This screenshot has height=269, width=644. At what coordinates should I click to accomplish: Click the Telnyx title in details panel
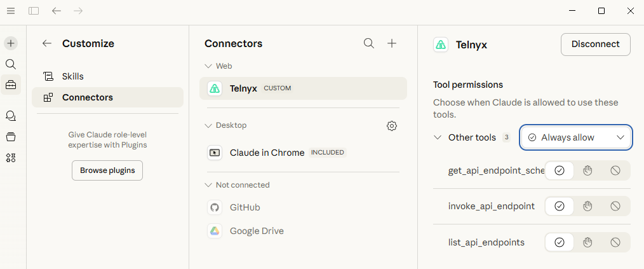click(471, 45)
